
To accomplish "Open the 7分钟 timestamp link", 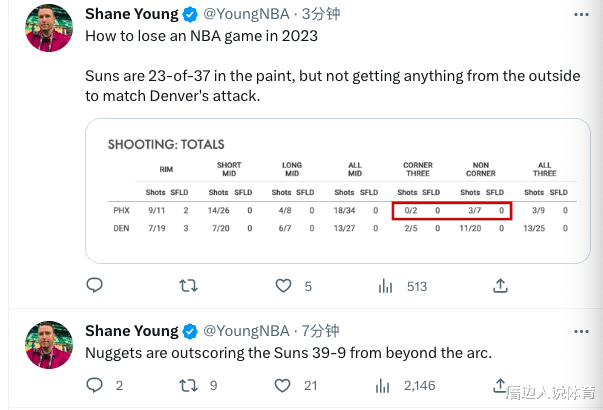I will (x=322, y=331).
